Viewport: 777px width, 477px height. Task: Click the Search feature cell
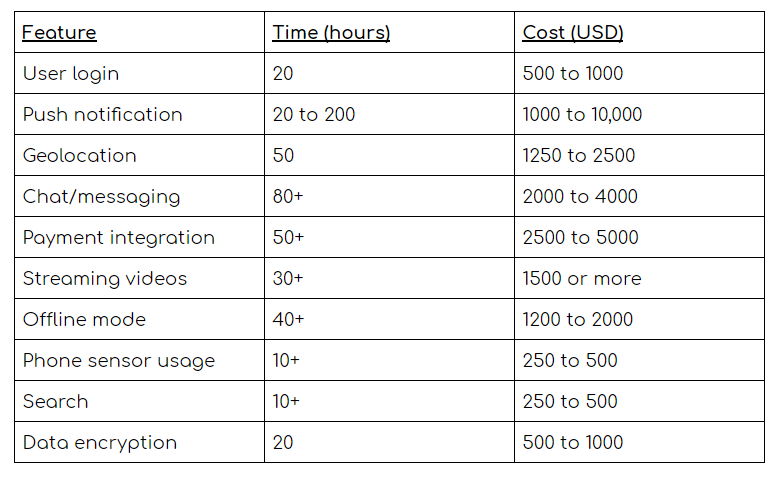(56, 402)
